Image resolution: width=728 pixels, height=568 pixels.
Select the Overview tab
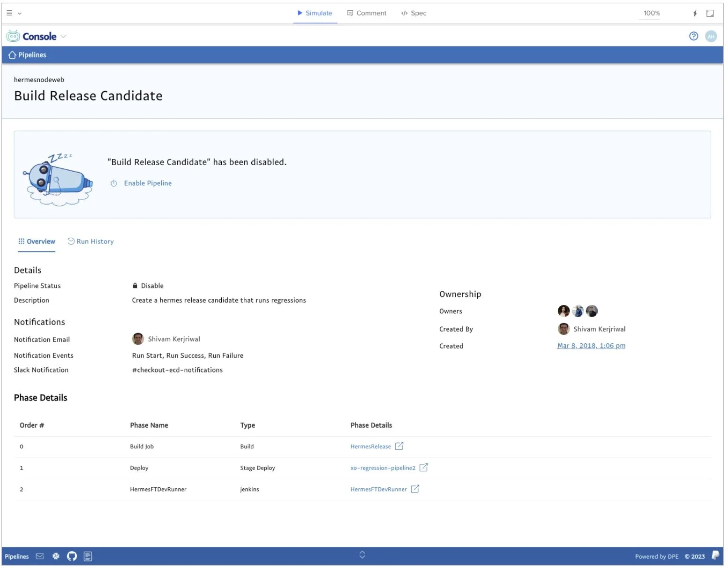click(37, 242)
